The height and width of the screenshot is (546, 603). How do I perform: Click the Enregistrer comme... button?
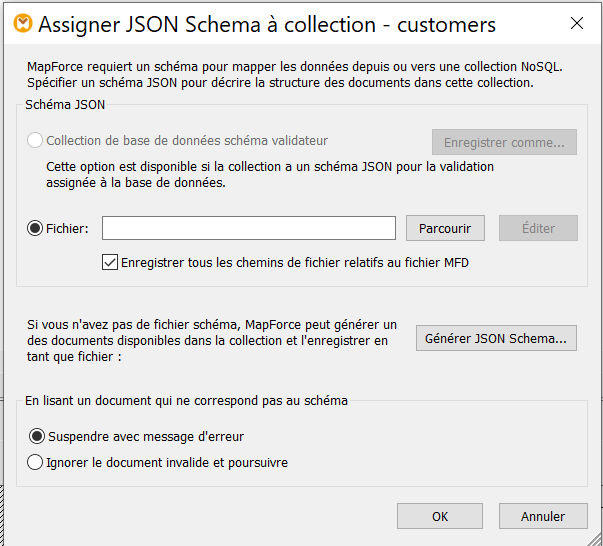click(504, 142)
